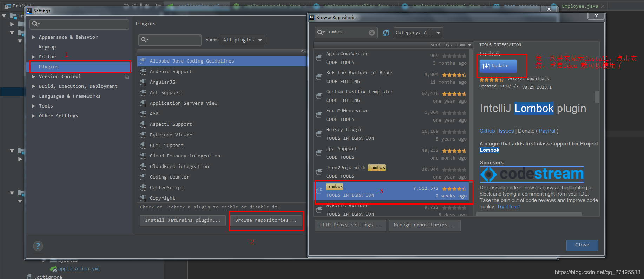Open the Issues link in plugin description

[506, 131]
